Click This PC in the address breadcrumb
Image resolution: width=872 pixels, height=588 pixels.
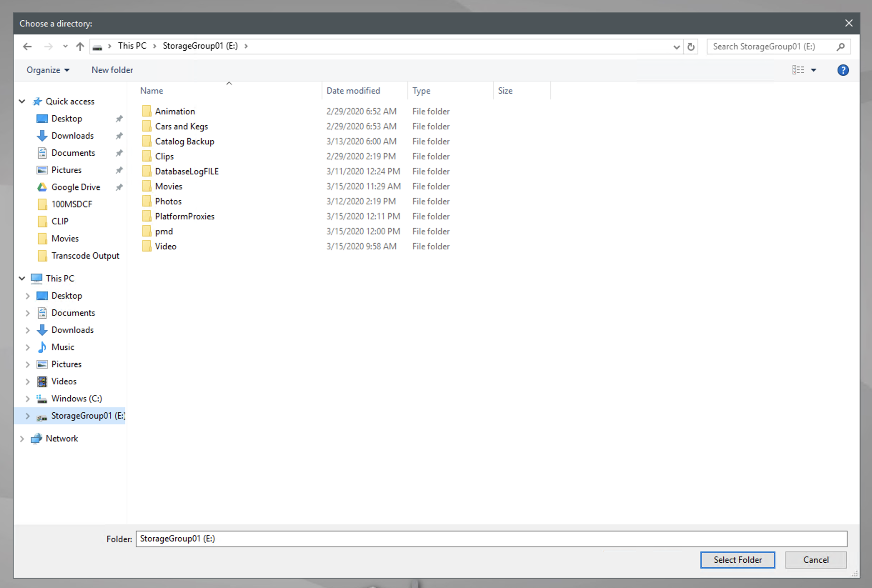pos(132,46)
